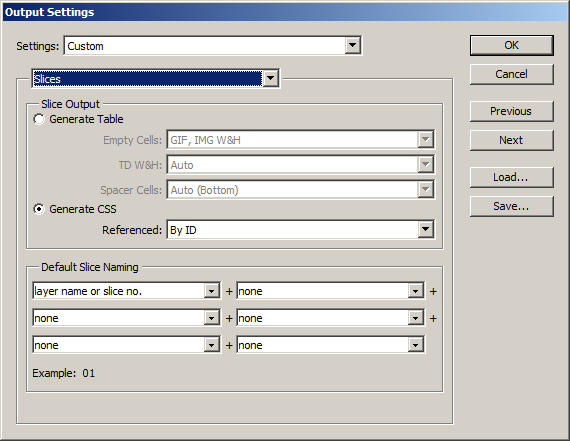Go to the Next settings page
570x441 pixels.
coord(511,140)
